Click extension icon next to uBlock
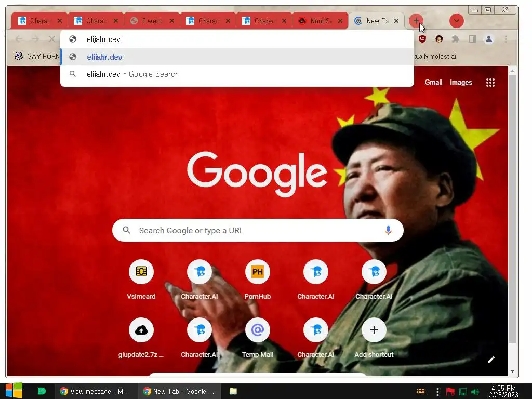The image size is (532, 399). pyautogui.click(x=438, y=39)
